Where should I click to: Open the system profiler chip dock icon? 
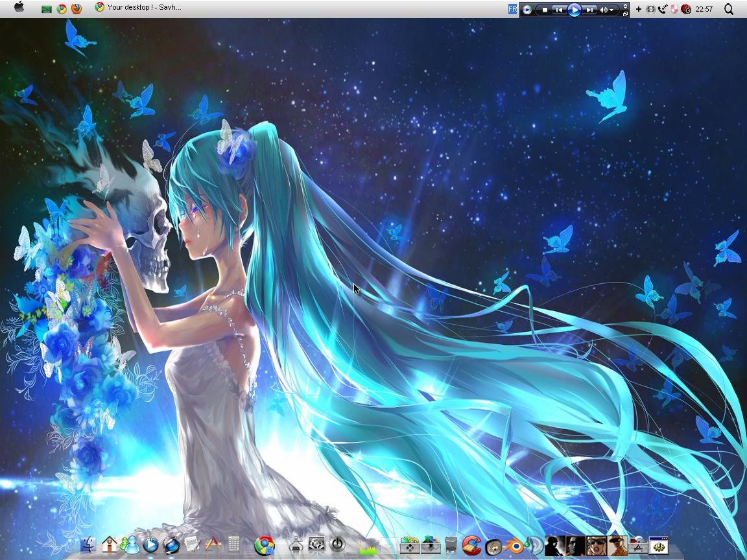(x=296, y=544)
